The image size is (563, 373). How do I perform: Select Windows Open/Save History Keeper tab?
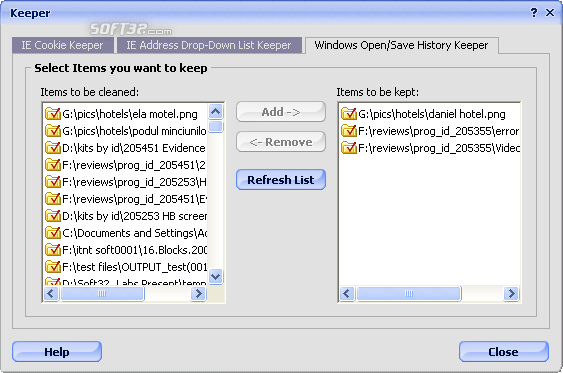[x=401, y=45]
